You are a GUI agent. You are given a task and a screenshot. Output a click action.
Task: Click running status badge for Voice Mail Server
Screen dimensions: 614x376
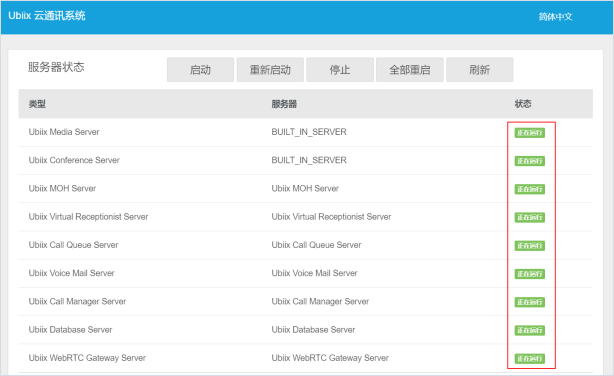point(529,274)
